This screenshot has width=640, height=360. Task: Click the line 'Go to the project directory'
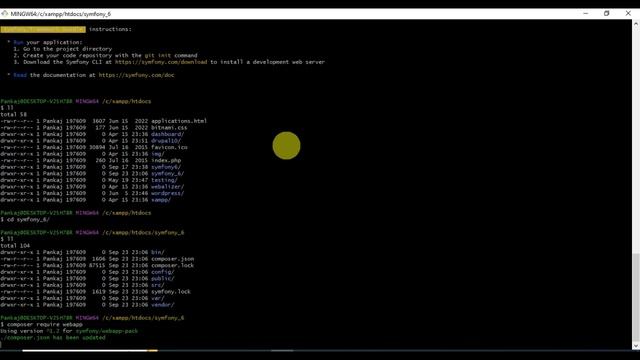point(67,49)
